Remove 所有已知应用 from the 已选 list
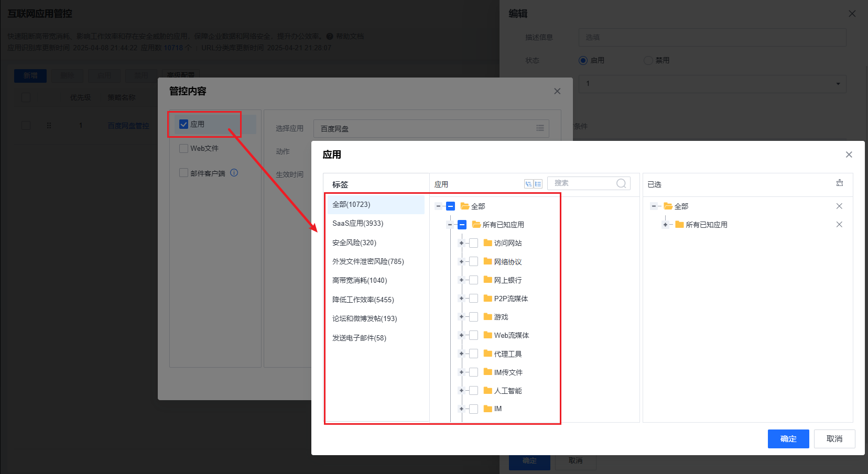The height and width of the screenshot is (474, 868). 839,225
